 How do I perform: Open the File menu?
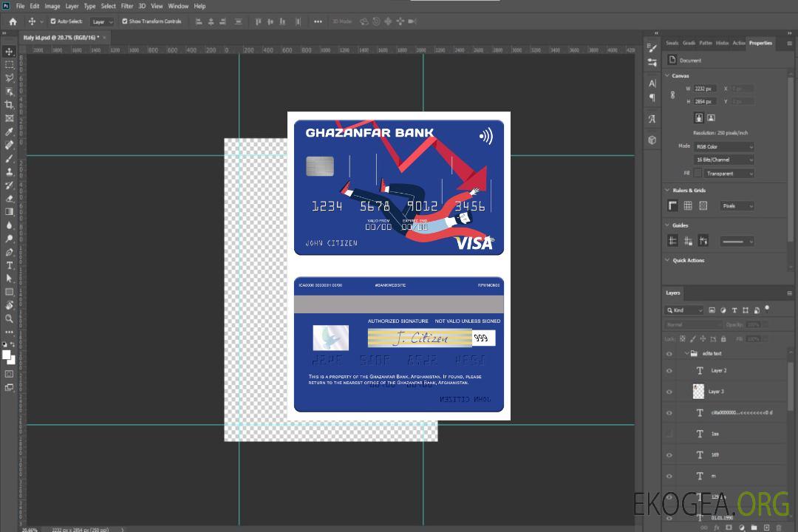tap(20, 6)
